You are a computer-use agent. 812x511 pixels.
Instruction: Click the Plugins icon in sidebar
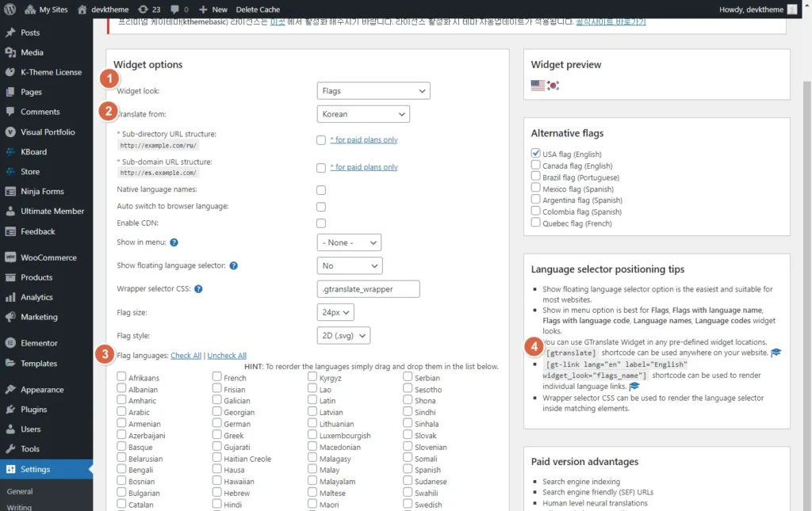coord(10,409)
